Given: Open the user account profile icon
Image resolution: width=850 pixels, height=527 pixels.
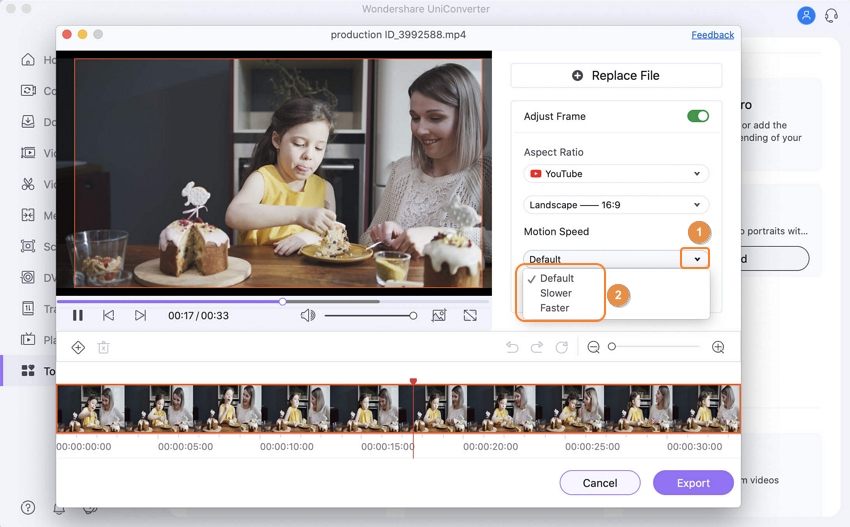Looking at the screenshot, I should point(806,15).
